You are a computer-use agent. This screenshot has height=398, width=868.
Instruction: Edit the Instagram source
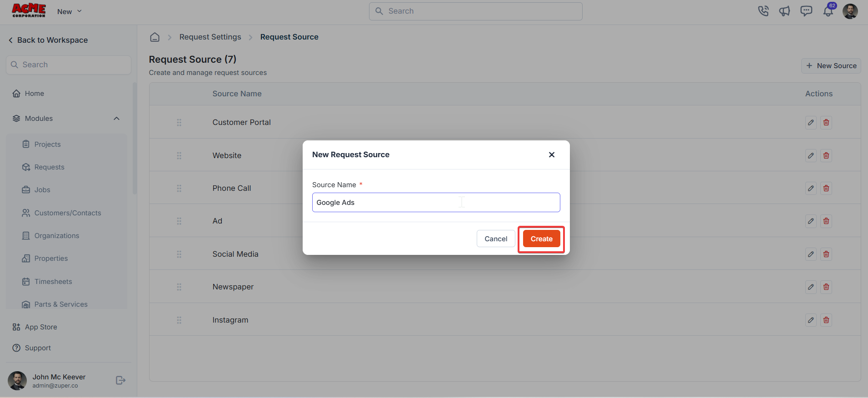[x=811, y=320]
